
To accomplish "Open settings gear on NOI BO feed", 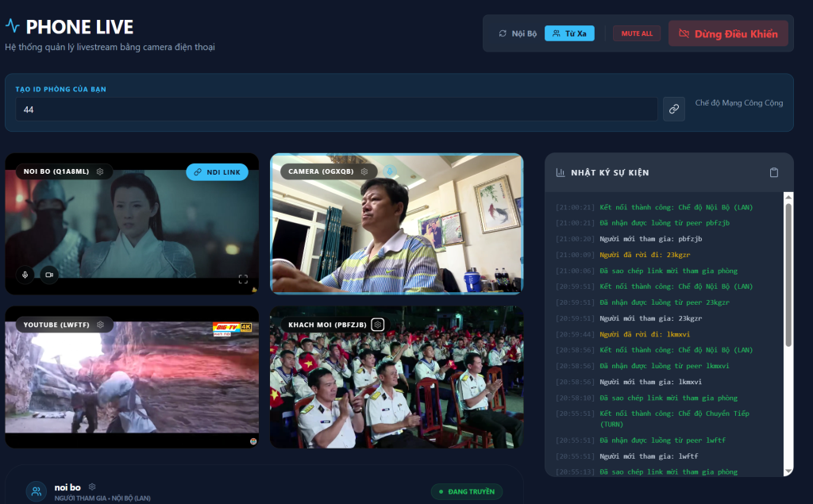I will [100, 171].
